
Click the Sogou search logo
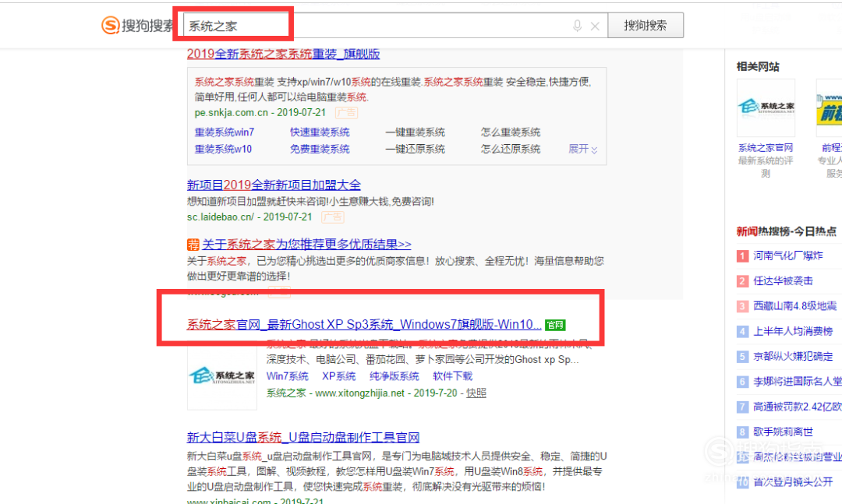pyautogui.click(x=137, y=25)
